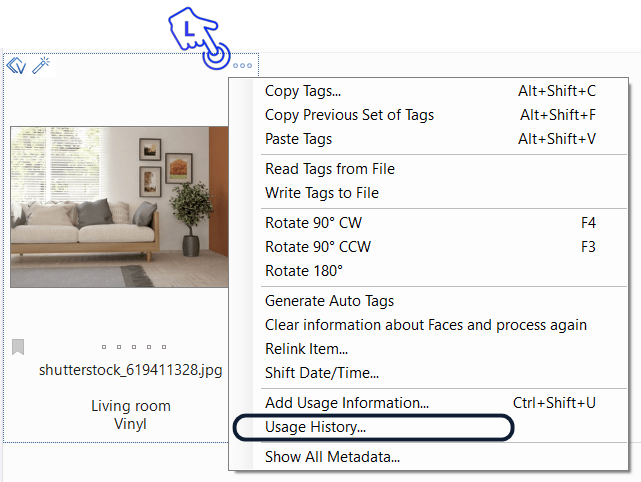Screen dimensions: 641x482
Task: Rotate the image 90° CW
Action: pos(313,223)
